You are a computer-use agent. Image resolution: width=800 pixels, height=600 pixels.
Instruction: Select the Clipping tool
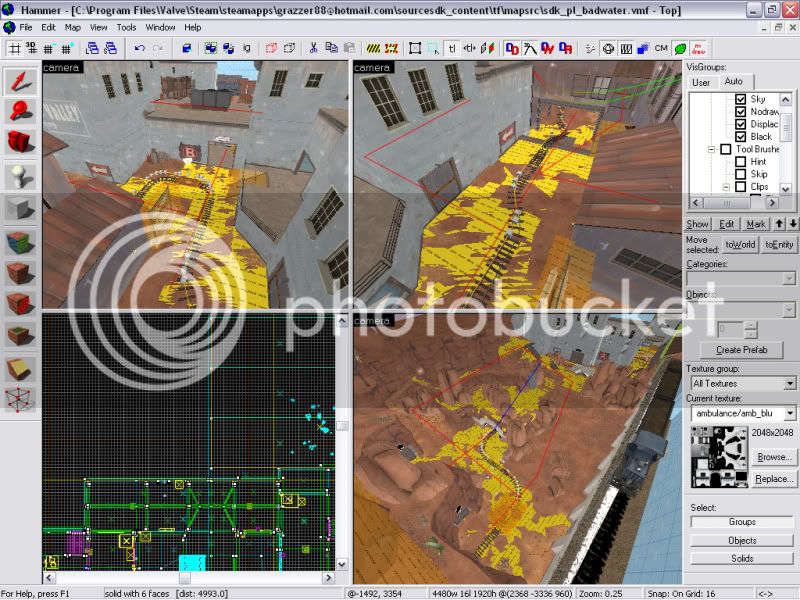20,369
